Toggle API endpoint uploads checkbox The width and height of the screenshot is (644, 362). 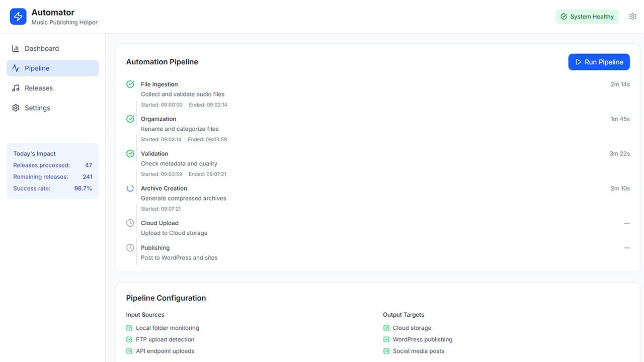pos(129,351)
